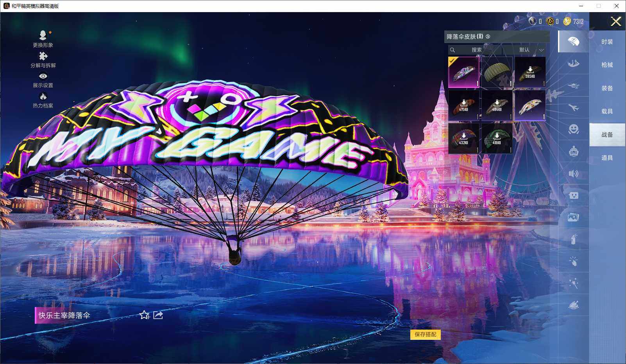The image size is (626, 364).
Task: Select the skydiving pose category icon
Action: [573, 63]
